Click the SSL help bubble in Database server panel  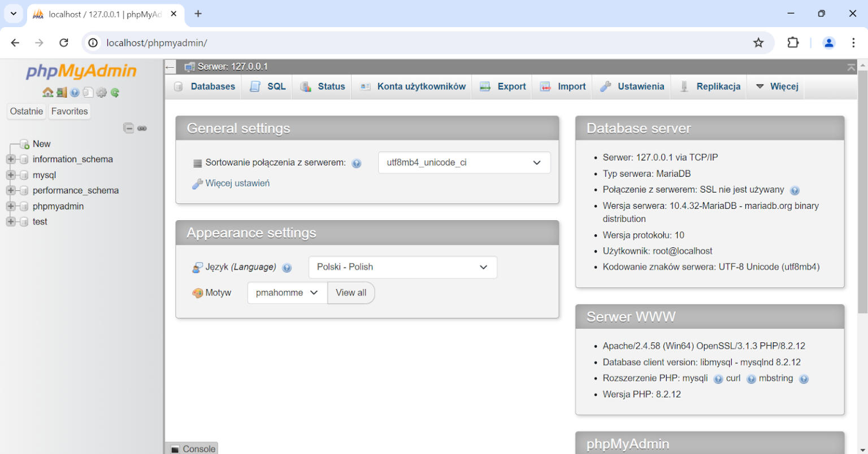point(795,190)
